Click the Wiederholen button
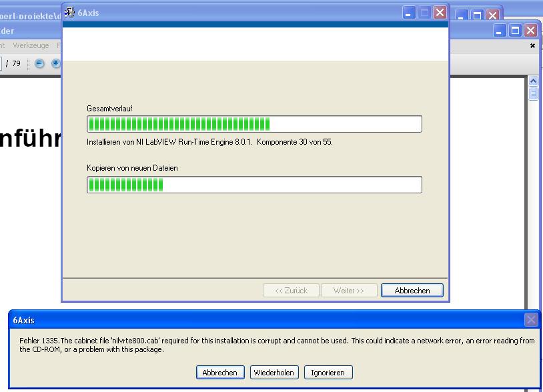The width and height of the screenshot is (543, 392). coord(274,372)
